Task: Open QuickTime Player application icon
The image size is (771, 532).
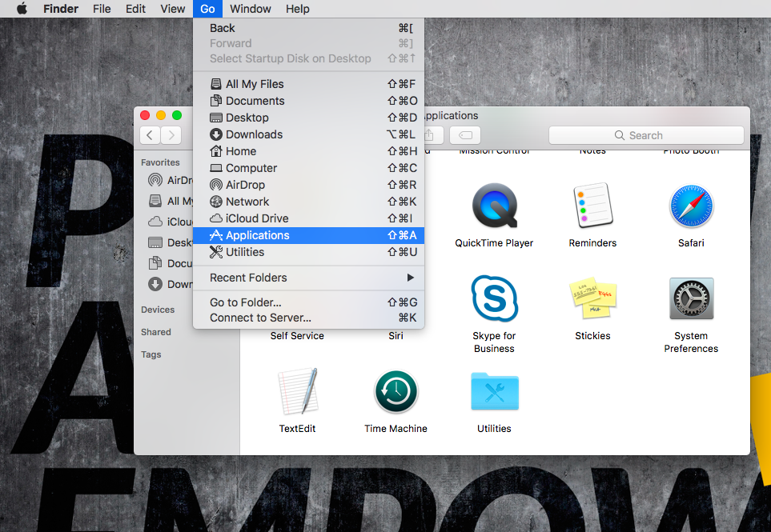Action: (x=494, y=207)
